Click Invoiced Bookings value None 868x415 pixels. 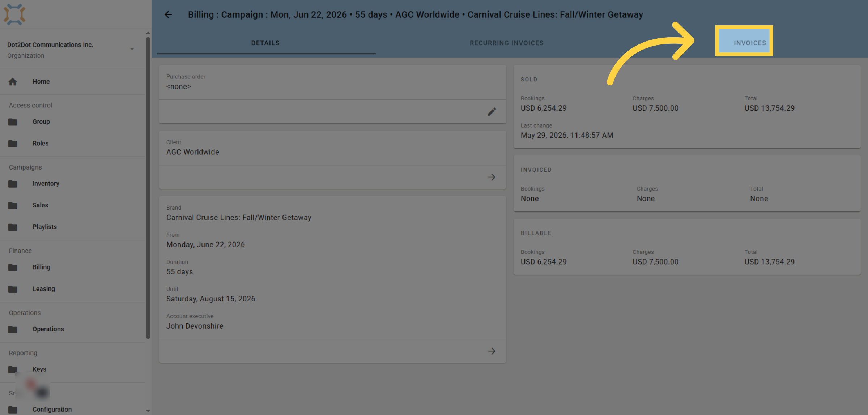[x=530, y=198]
